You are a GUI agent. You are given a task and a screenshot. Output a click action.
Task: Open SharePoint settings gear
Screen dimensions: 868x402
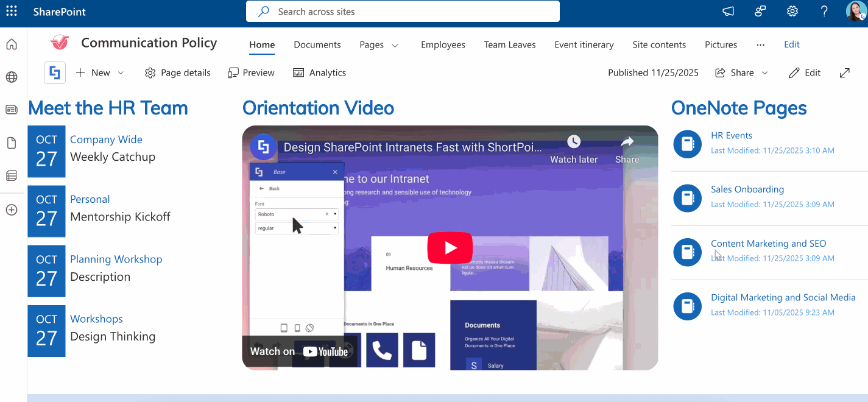pos(792,11)
